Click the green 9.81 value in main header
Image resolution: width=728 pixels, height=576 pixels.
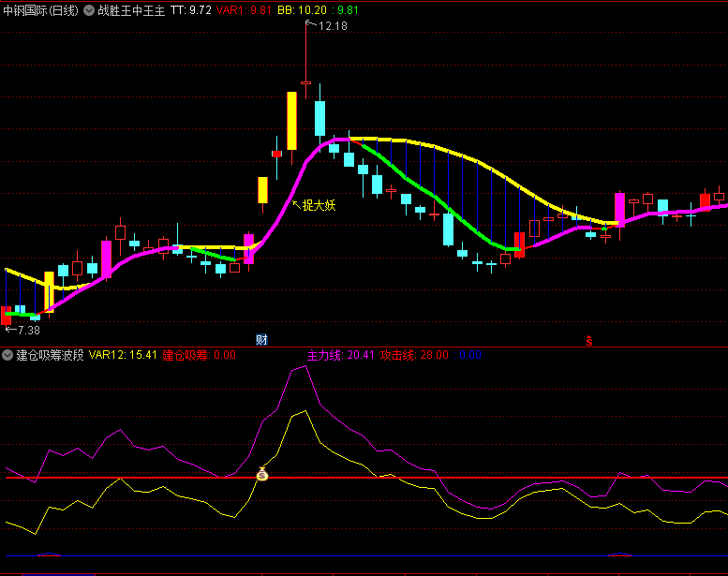348,10
